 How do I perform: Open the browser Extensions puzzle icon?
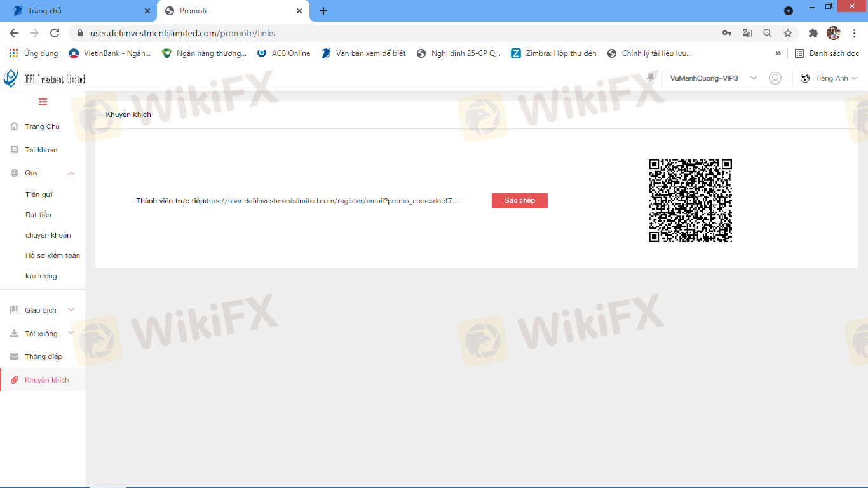click(813, 33)
